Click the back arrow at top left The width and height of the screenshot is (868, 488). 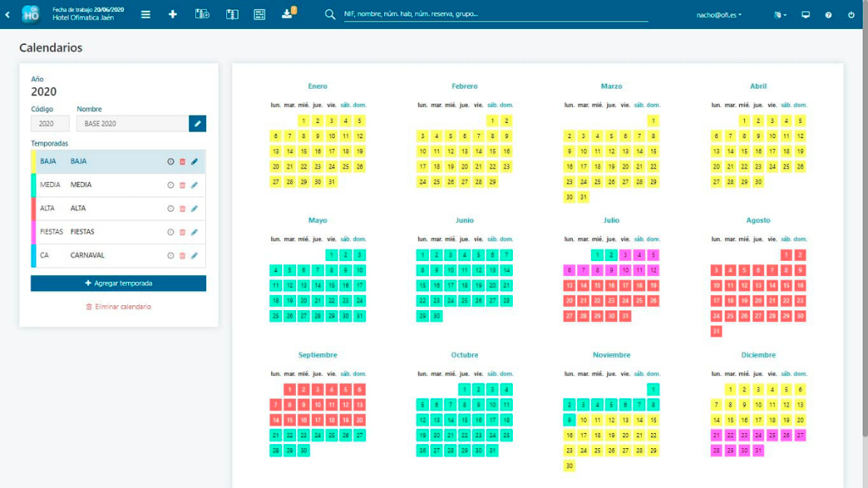click(x=8, y=14)
